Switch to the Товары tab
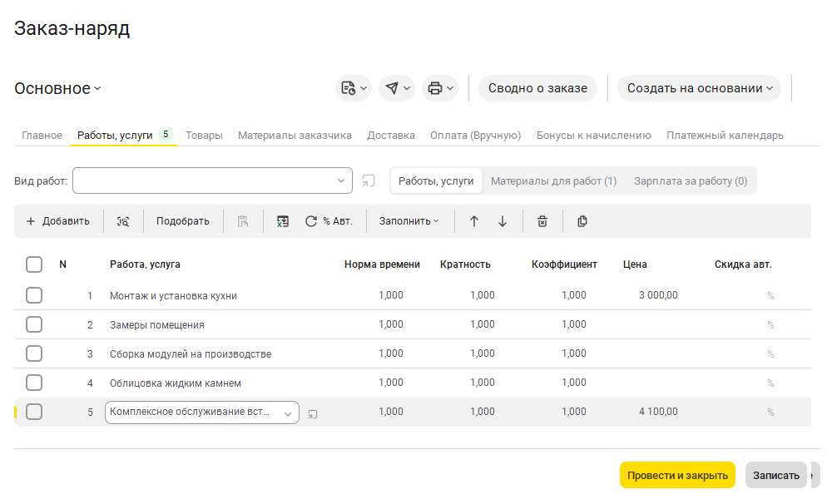Image resolution: width=832 pixels, height=504 pixels. coord(204,135)
